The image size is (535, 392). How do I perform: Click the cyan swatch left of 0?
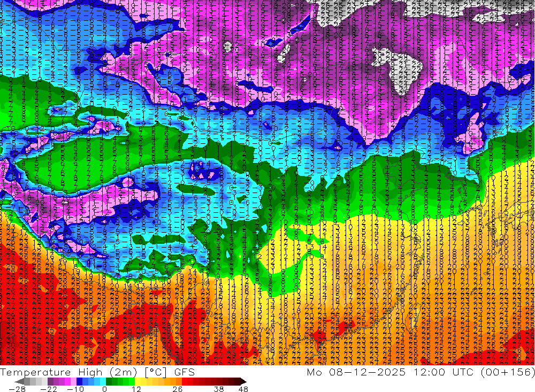[103, 381]
